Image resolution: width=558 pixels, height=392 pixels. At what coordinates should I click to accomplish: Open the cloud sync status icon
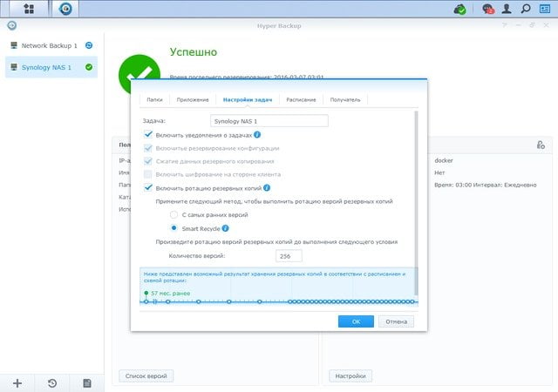pyautogui.click(x=459, y=9)
